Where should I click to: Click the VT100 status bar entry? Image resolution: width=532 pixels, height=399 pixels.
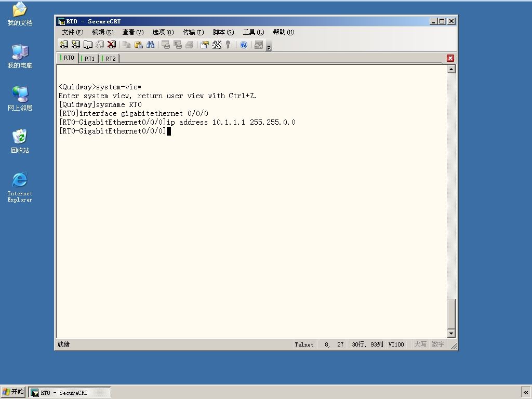pos(396,344)
